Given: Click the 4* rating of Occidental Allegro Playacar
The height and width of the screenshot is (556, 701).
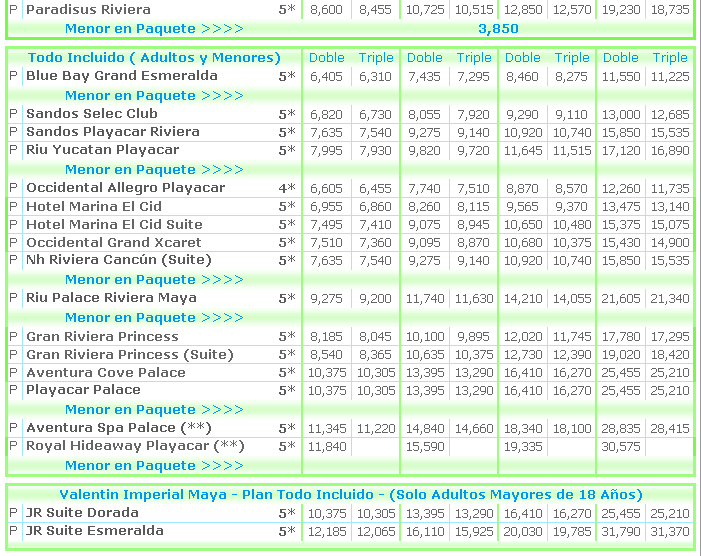Looking at the screenshot, I should [x=287, y=188].
